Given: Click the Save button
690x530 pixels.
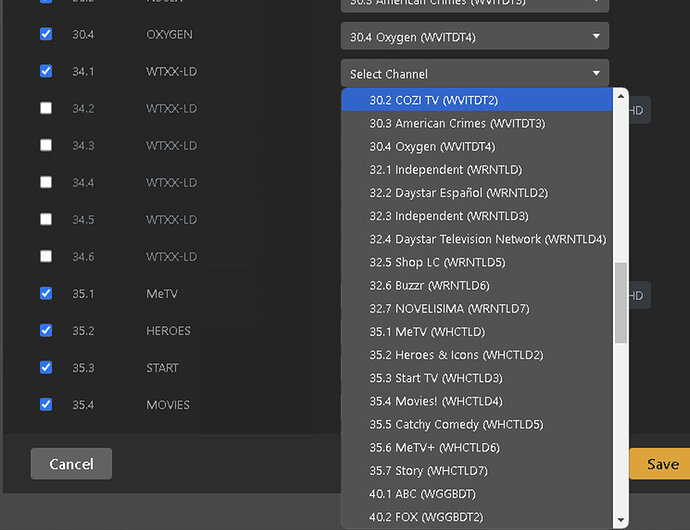Looking at the screenshot, I should tap(661, 464).
